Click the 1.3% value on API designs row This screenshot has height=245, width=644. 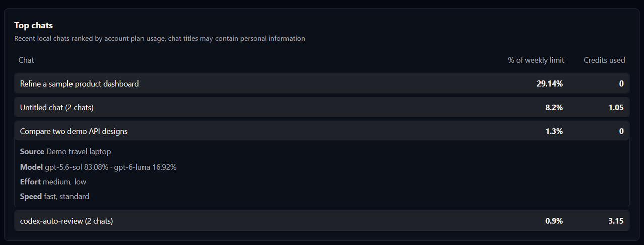click(554, 131)
